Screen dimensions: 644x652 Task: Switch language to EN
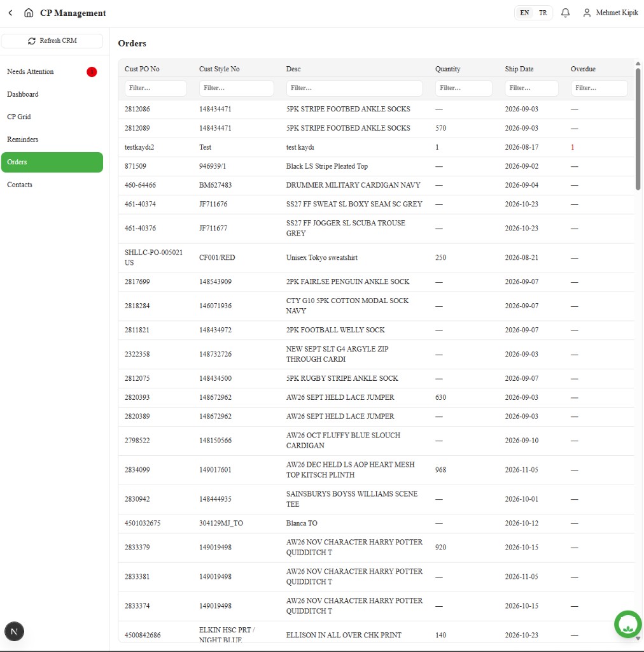pyautogui.click(x=524, y=13)
